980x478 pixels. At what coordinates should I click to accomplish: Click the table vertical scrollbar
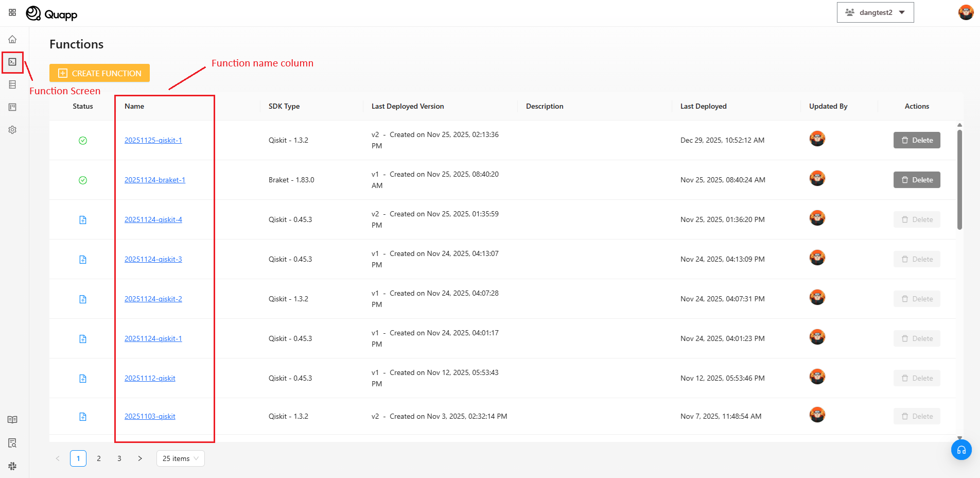coord(959,180)
